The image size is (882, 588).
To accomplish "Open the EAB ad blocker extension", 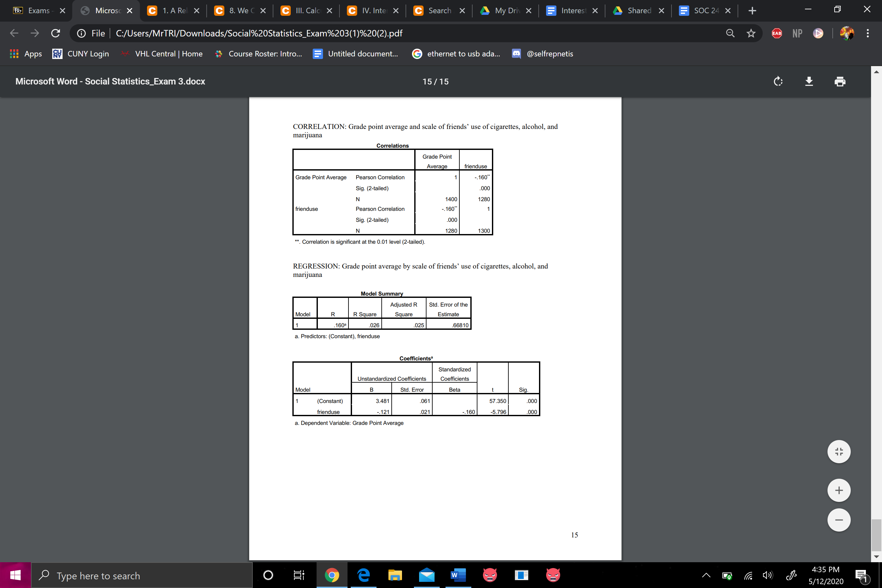I will click(x=776, y=33).
